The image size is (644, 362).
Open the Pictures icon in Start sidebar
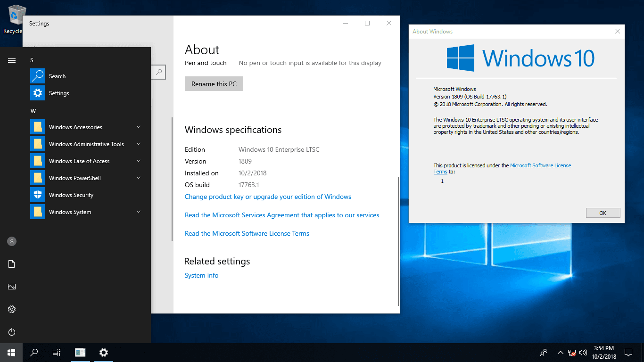(11, 286)
